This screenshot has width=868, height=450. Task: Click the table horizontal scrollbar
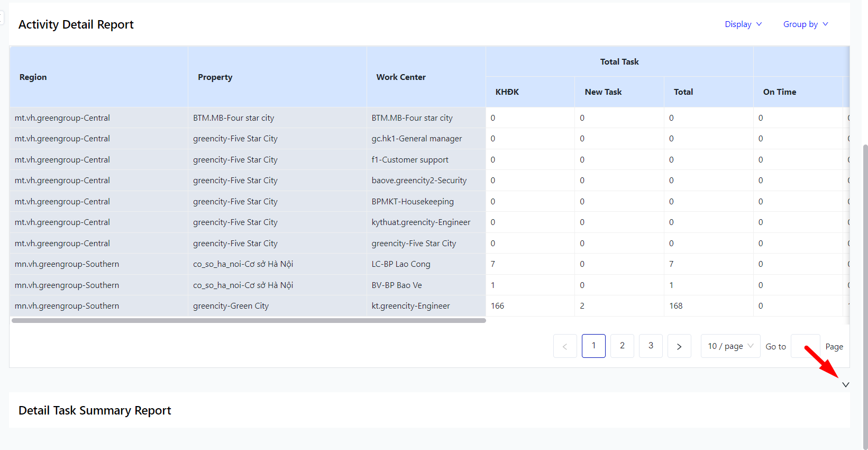249,320
